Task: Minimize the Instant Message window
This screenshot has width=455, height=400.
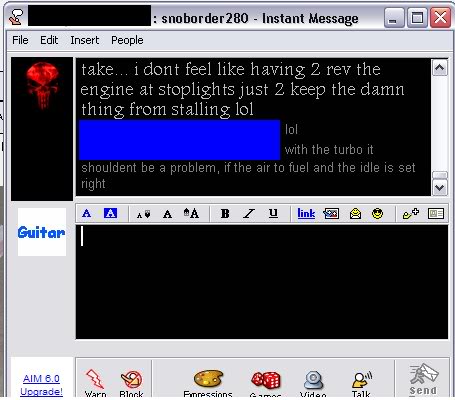Action: pyautogui.click(x=393, y=18)
